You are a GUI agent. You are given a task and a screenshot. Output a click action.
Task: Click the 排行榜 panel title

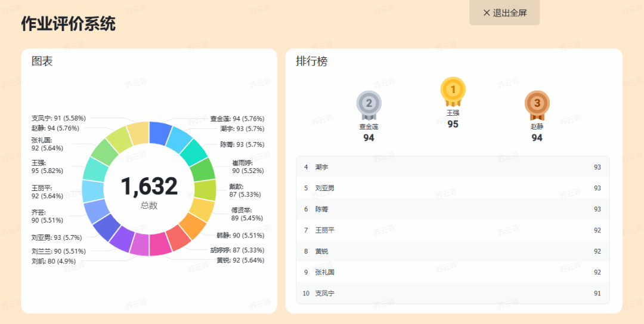[311, 61]
